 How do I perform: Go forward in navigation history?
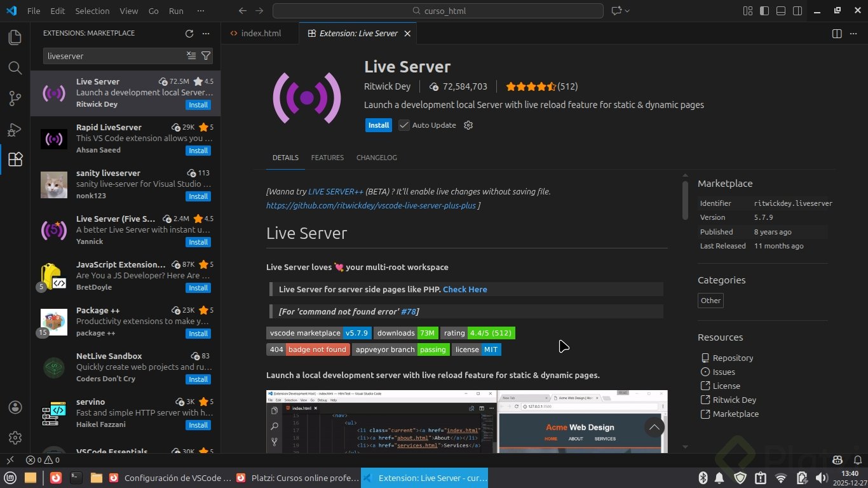(259, 11)
